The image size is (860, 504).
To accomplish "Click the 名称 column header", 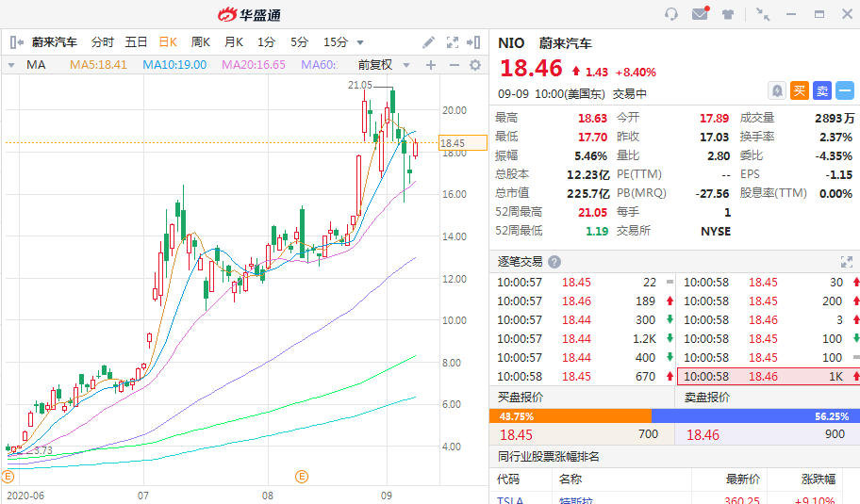I will click(x=570, y=480).
